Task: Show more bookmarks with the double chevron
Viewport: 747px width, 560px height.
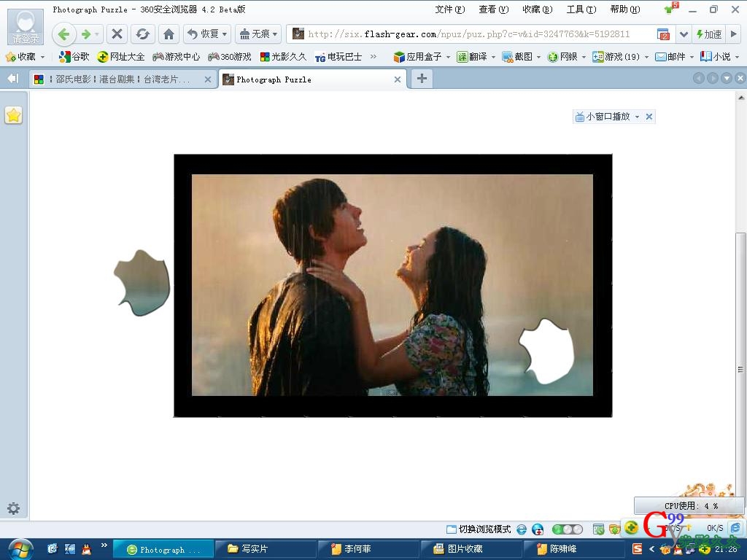Action: (373, 57)
